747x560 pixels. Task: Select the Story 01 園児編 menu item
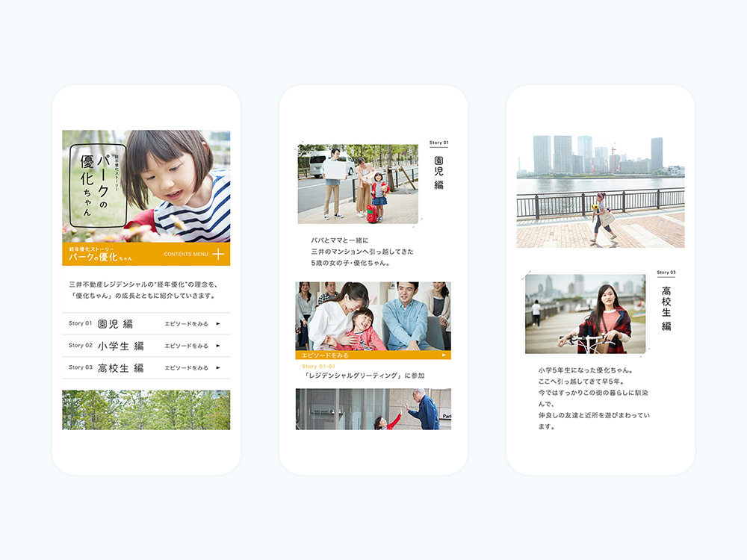coord(101,324)
